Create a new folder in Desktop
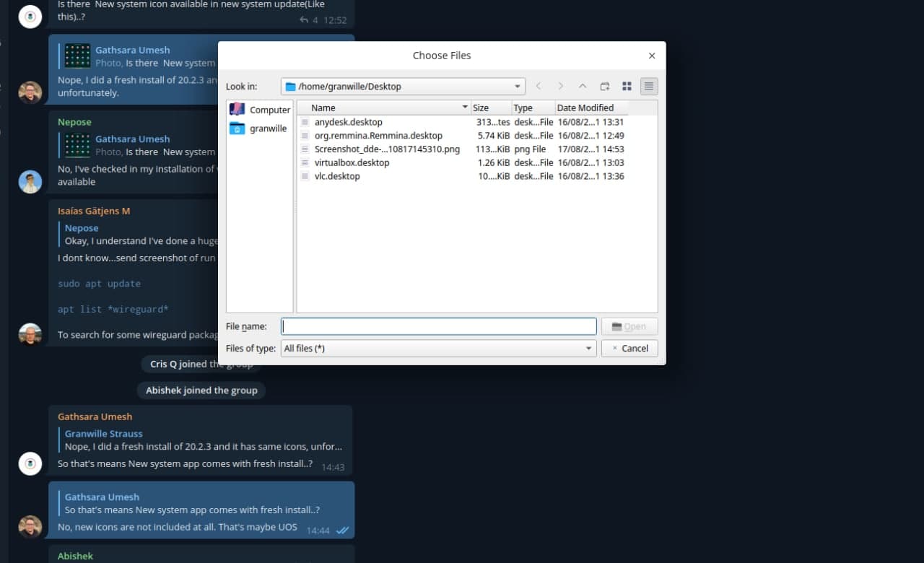This screenshot has width=924, height=563. 605,87
